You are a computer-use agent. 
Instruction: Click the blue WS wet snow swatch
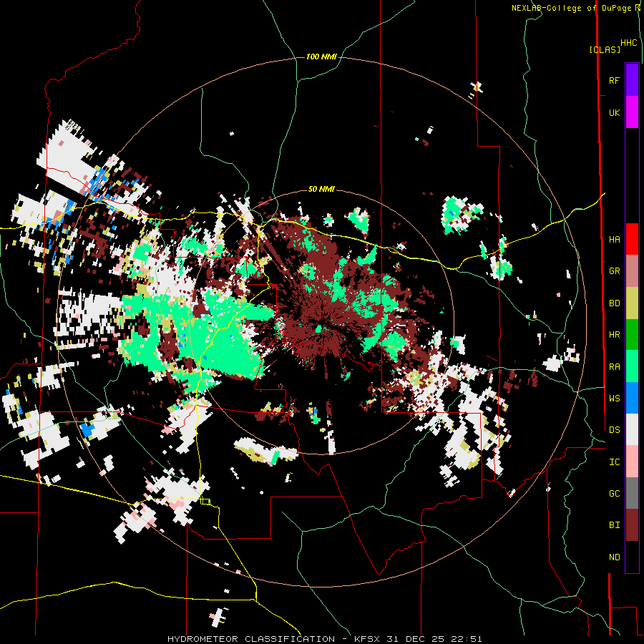point(632,398)
